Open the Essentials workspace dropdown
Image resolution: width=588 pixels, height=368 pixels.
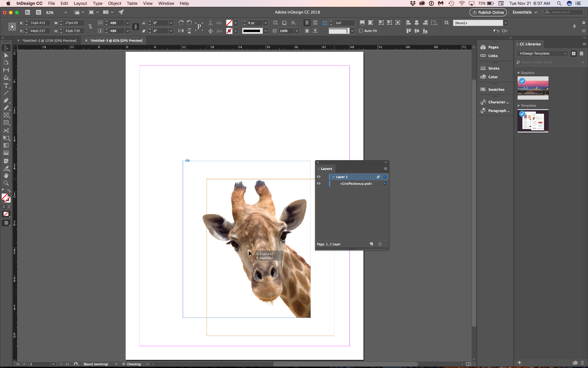525,12
